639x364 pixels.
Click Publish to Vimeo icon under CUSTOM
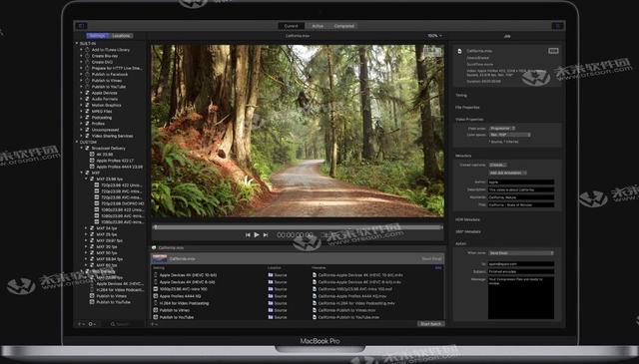coord(92,296)
